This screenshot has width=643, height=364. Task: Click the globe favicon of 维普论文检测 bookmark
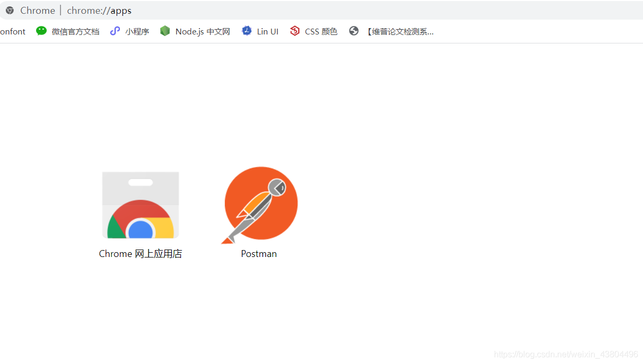354,31
